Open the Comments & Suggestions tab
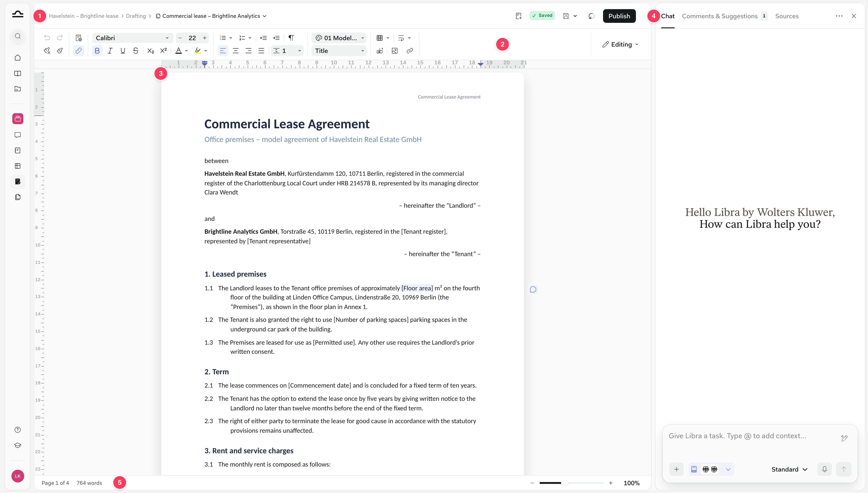This screenshot has width=868, height=493. pyautogui.click(x=725, y=16)
